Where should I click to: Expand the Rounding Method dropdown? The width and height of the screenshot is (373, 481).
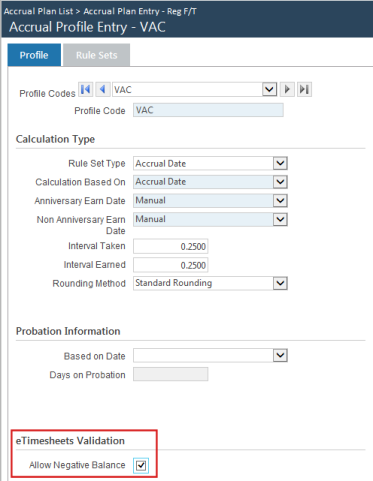280,283
